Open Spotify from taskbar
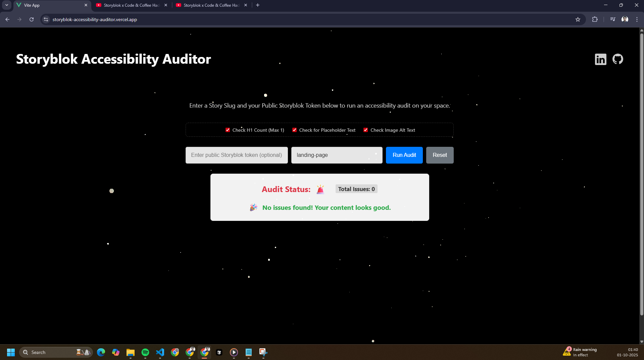The height and width of the screenshot is (360, 644). point(145,352)
